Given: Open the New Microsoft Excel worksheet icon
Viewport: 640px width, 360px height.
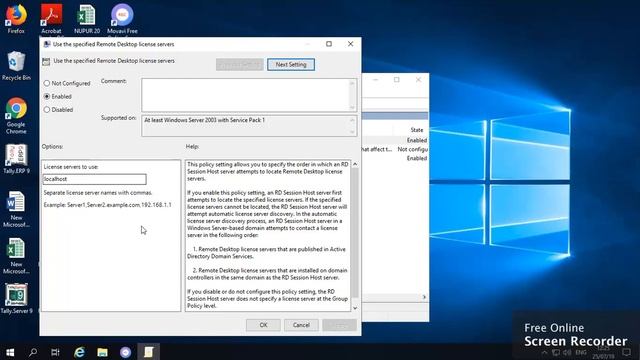Looking at the screenshot, I should pyautogui.click(x=16, y=256).
